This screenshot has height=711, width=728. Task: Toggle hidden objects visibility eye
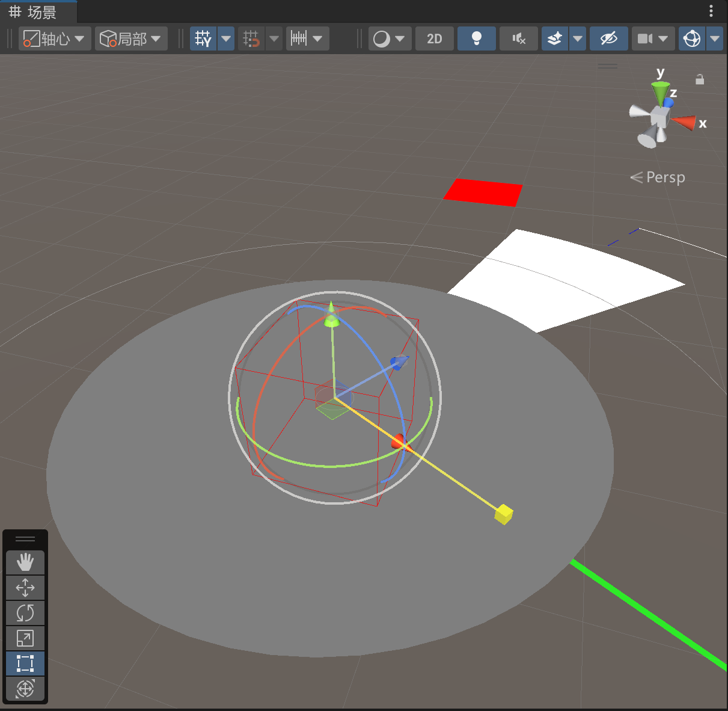pyautogui.click(x=608, y=39)
